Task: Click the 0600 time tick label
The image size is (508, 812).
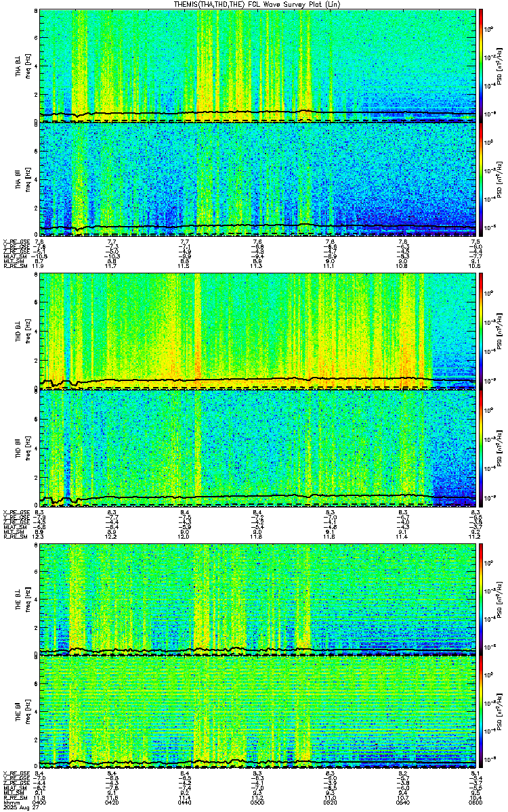Action: (475, 803)
